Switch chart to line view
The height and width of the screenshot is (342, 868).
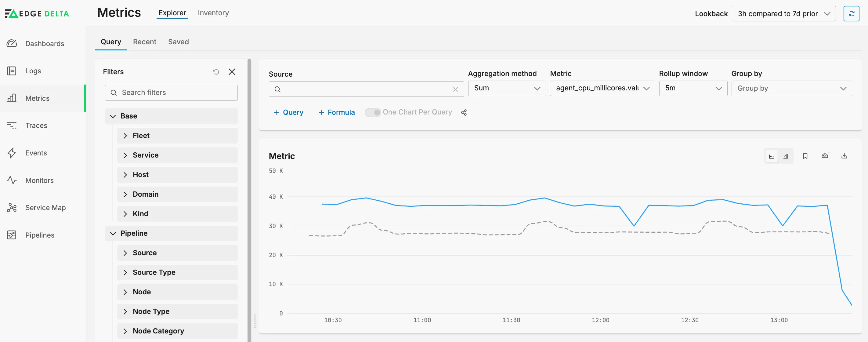(x=772, y=156)
